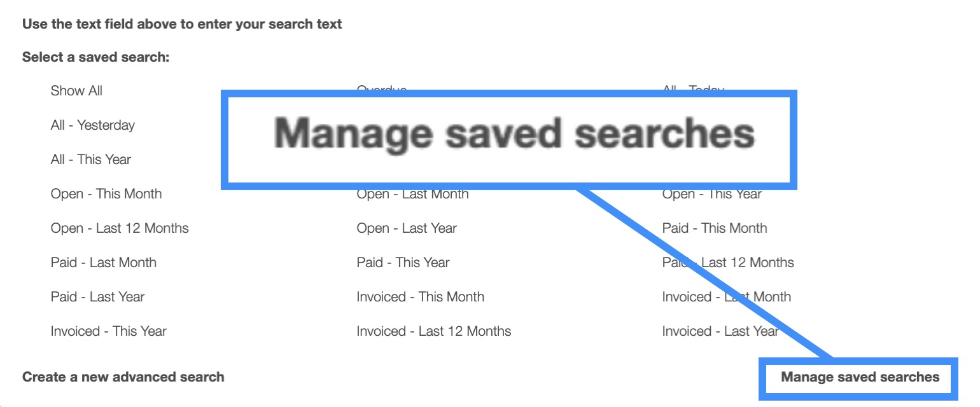
Task: Pick Invoiced - Last 12 Months search
Action: 434,331
